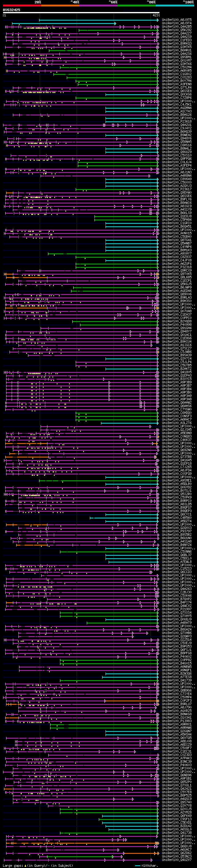Image resolution: width=197 pixels, height=868 pixels.
Task: Open hit UniRef100_C1ECP1
Action: (x=177, y=281)
